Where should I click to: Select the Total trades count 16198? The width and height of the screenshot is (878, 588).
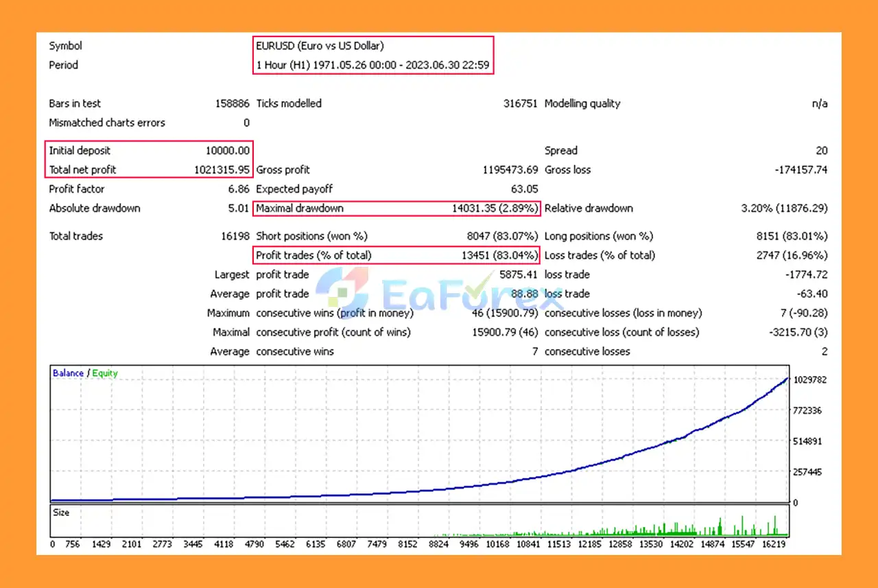(x=235, y=236)
